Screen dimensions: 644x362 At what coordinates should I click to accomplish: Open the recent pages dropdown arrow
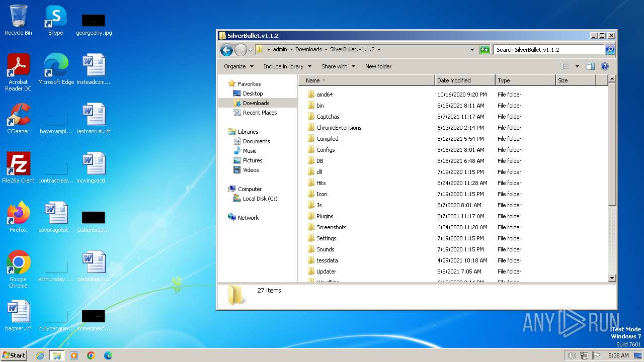pos(250,50)
